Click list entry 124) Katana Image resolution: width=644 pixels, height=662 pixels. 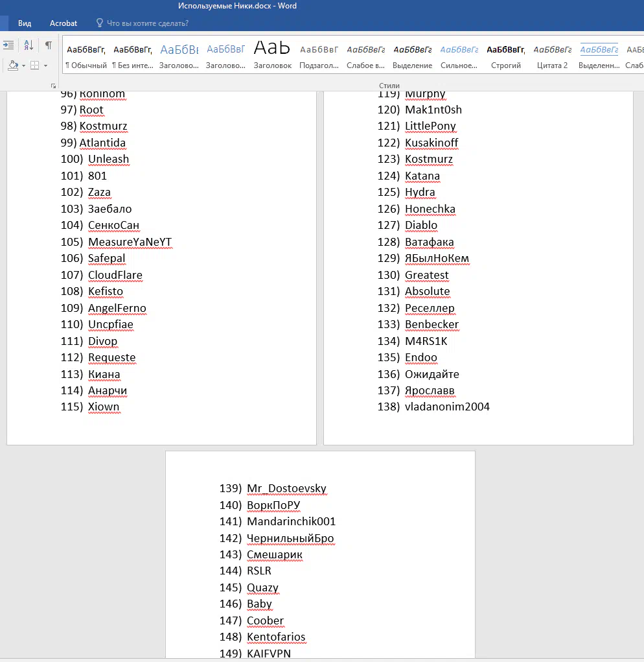click(409, 176)
